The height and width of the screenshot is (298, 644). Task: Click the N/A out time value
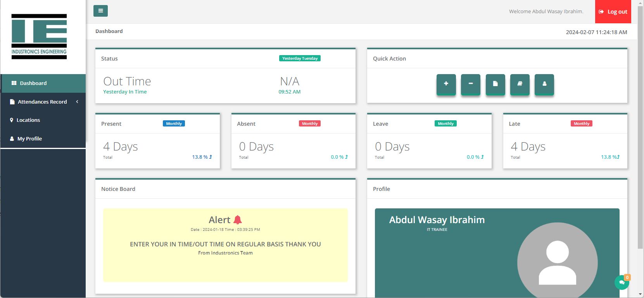290,81
